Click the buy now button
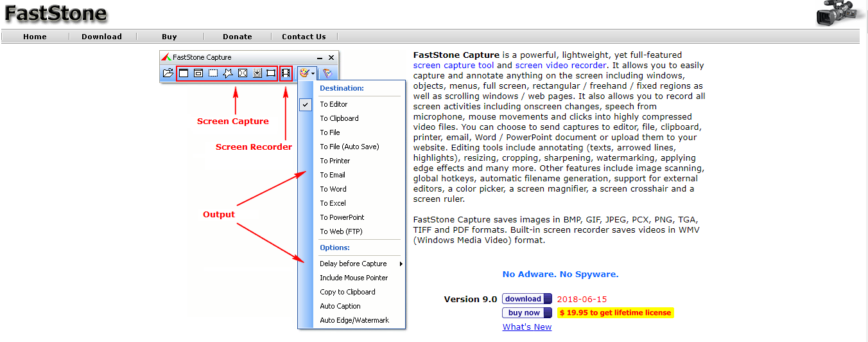The height and width of the screenshot is (342, 868). coord(527,313)
